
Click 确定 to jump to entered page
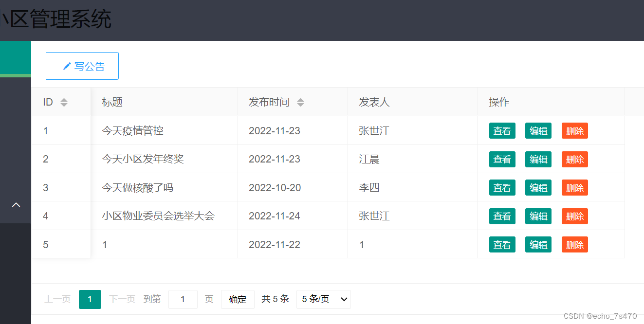(238, 299)
